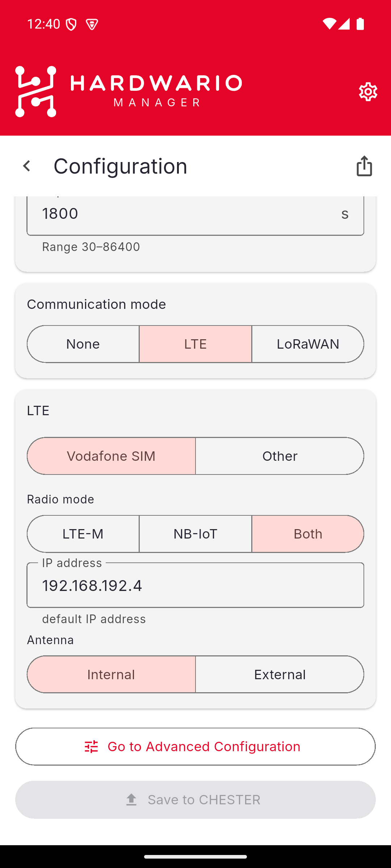Go back using the left chevron
Image resolution: width=391 pixels, height=868 pixels.
(26, 166)
